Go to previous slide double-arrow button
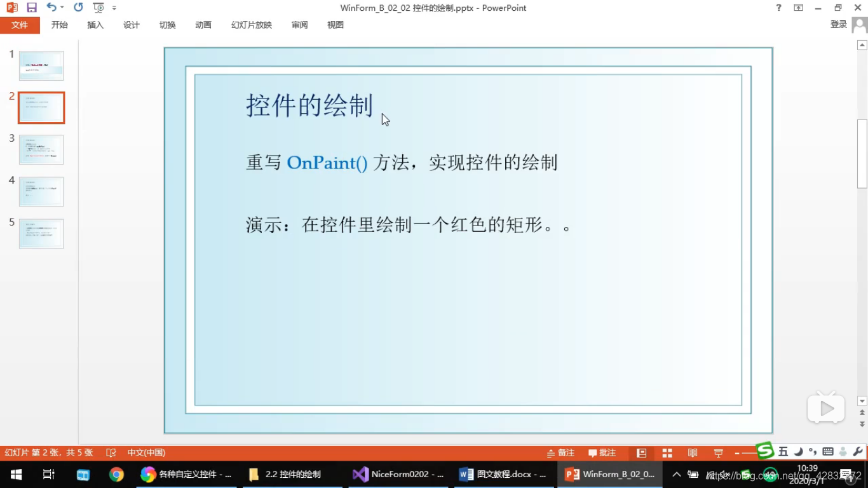 pyautogui.click(x=862, y=413)
